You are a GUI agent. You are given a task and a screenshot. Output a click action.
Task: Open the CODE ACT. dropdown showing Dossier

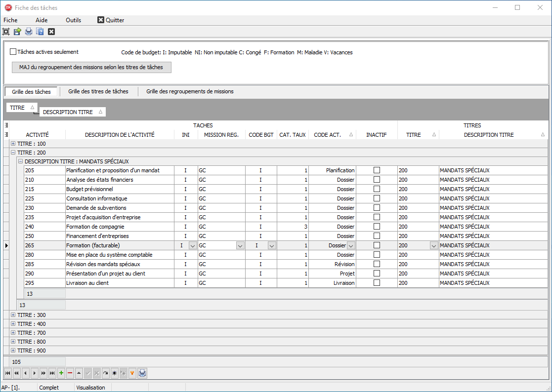pyautogui.click(x=351, y=246)
